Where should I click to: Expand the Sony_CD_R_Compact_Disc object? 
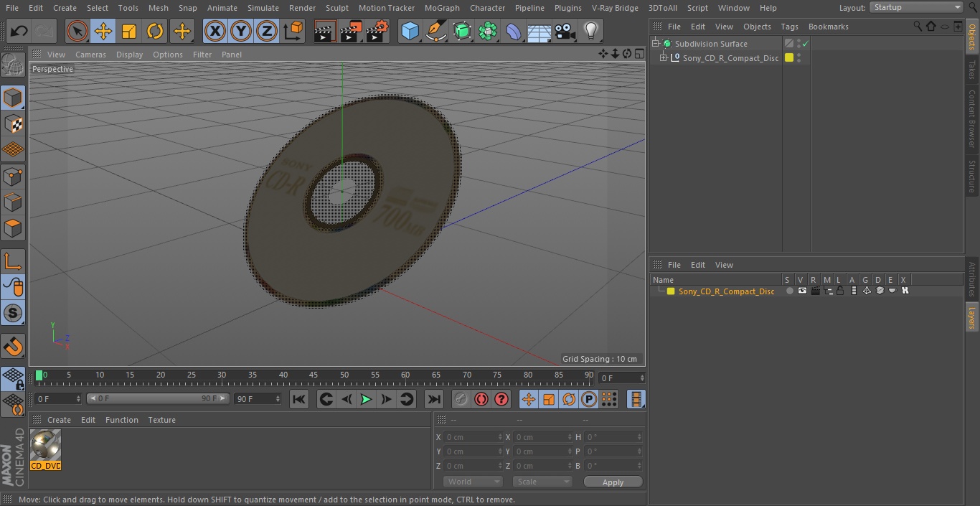tap(664, 58)
